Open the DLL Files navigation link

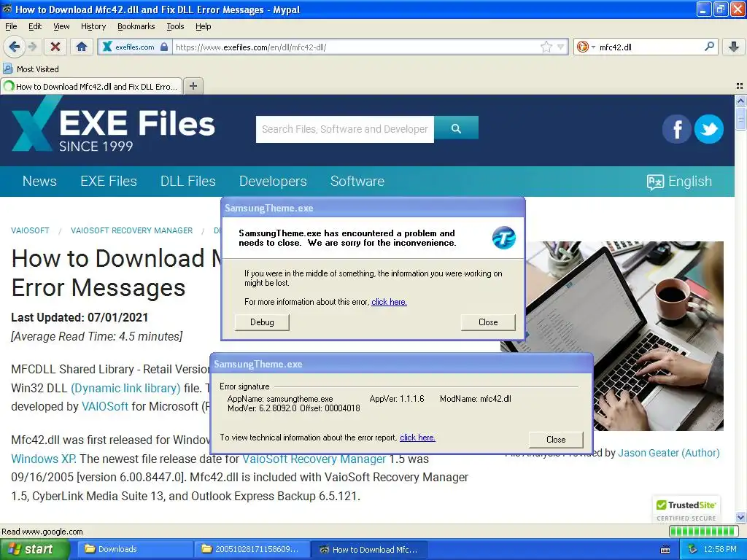pyautogui.click(x=187, y=181)
